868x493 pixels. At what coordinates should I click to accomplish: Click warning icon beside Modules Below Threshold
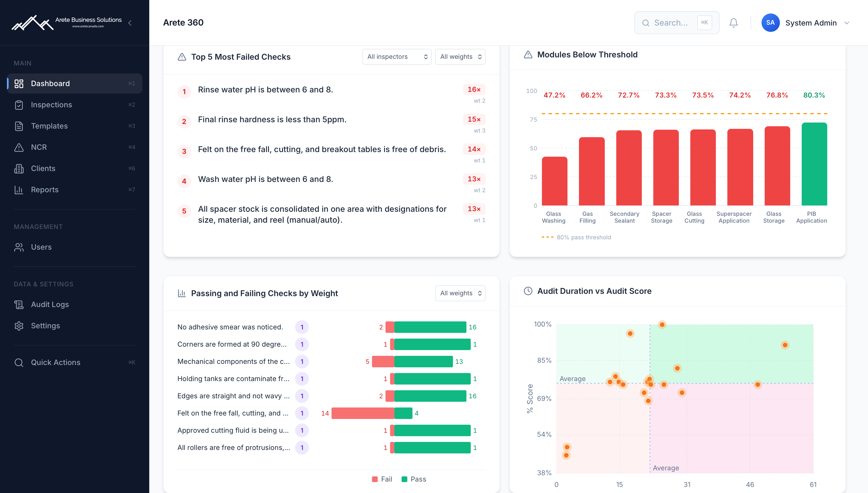pyautogui.click(x=528, y=55)
